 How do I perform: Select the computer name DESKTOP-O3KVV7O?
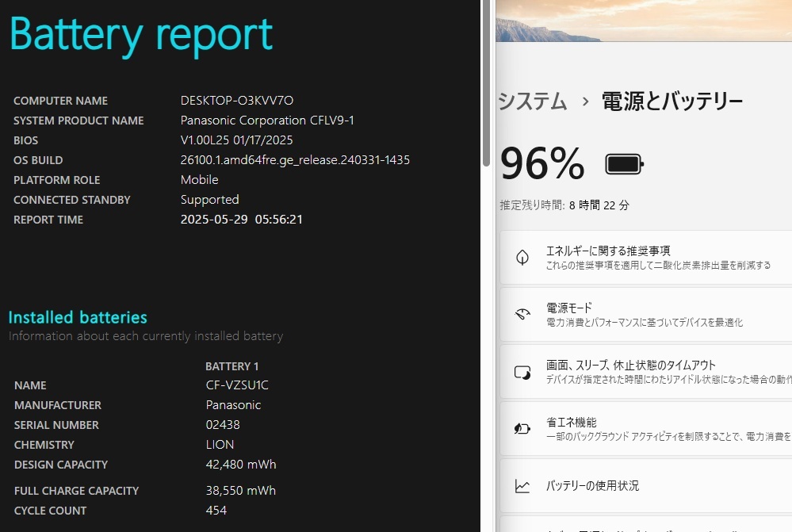(237, 101)
